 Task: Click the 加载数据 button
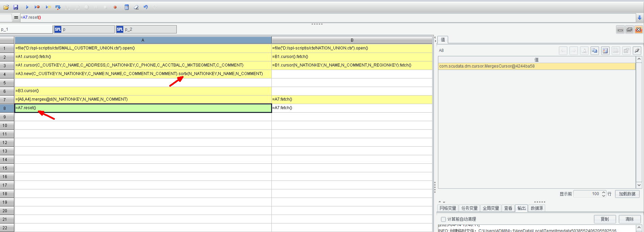pos(627,194)
